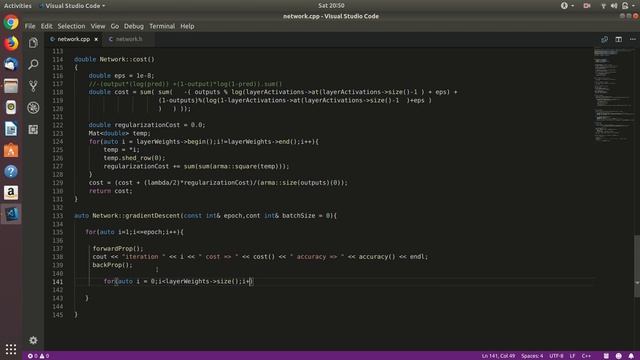Change indentation via Spaces: 4

point(532,356)
